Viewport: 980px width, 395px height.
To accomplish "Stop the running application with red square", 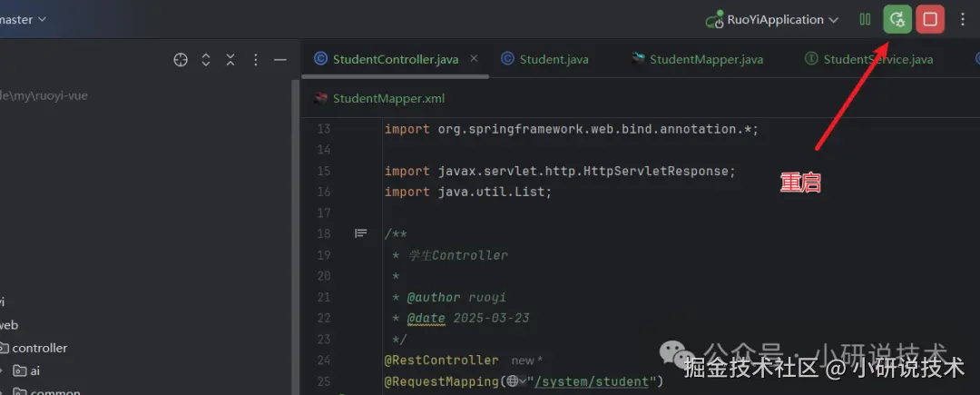I will [930, 19].
